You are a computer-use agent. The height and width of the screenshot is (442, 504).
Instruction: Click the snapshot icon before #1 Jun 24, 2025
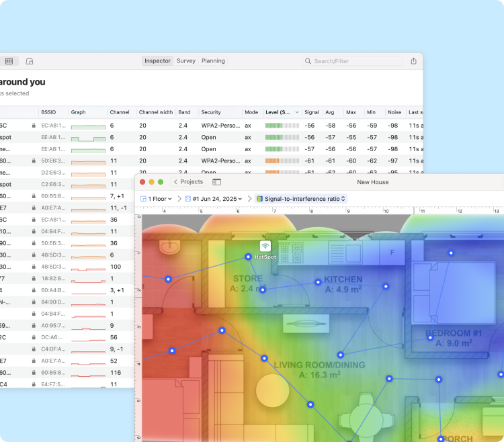(x=188, y=199)
